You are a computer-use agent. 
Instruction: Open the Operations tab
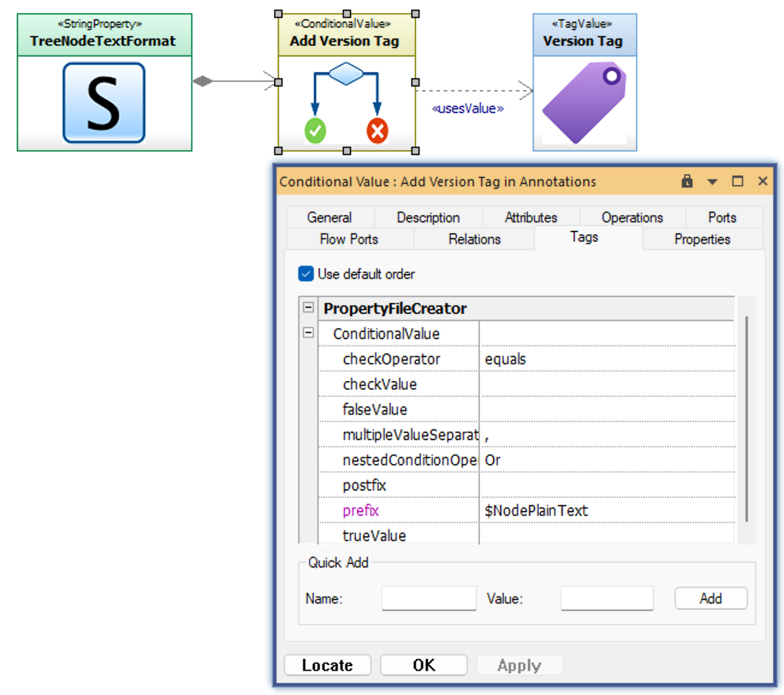tap(632, 217)
